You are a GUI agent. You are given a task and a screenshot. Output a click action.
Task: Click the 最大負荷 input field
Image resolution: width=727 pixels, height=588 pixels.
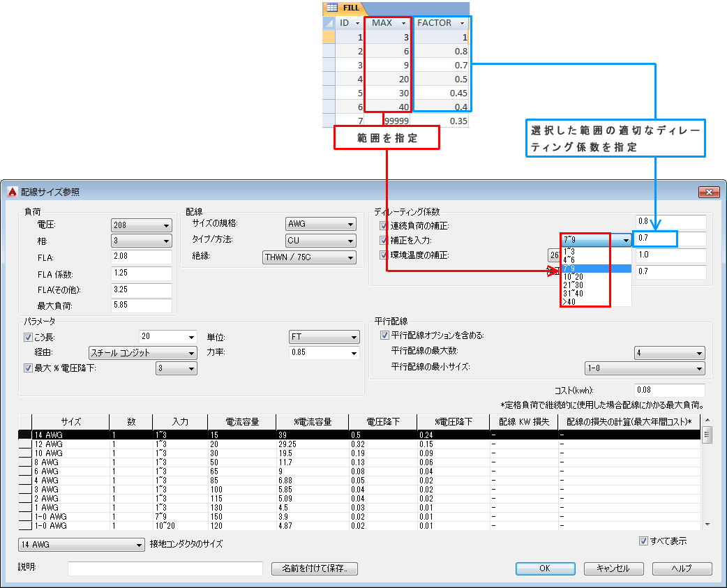142,305
